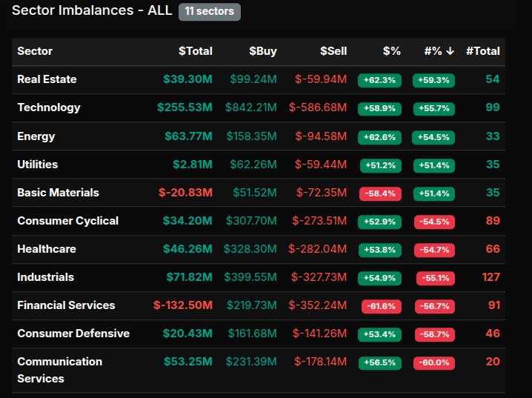Select the Healthcare sector name

[x=47, y=249]
